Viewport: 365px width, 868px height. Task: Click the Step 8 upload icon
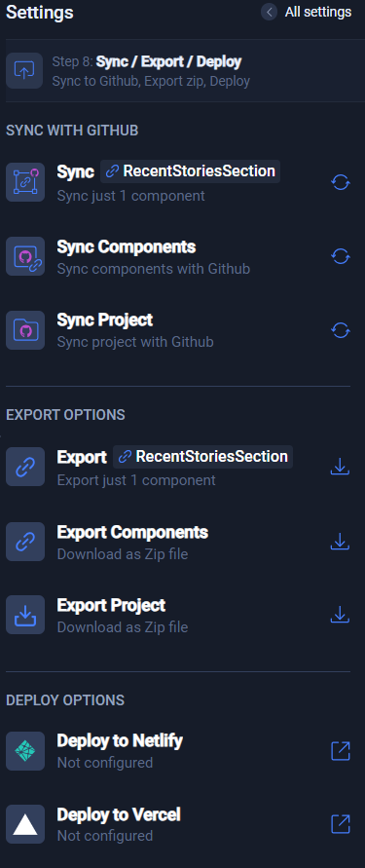pyautogui.click(x=24, y=71)
